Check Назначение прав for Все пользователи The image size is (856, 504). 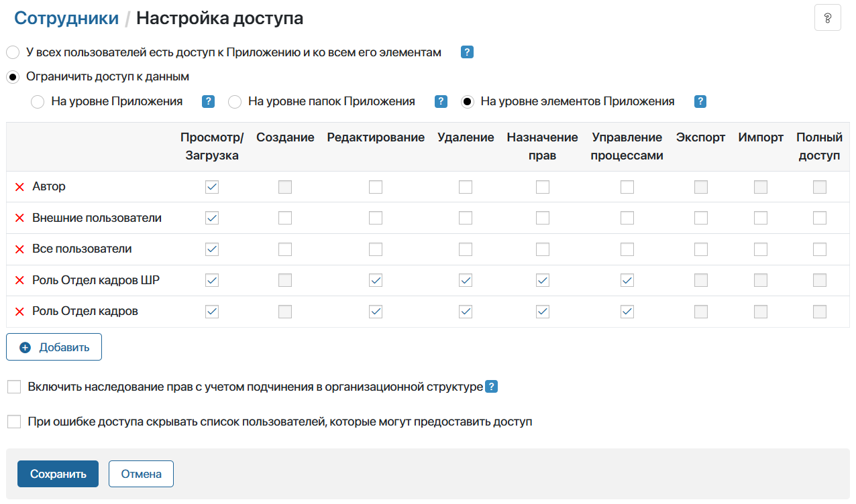(543, 249)
